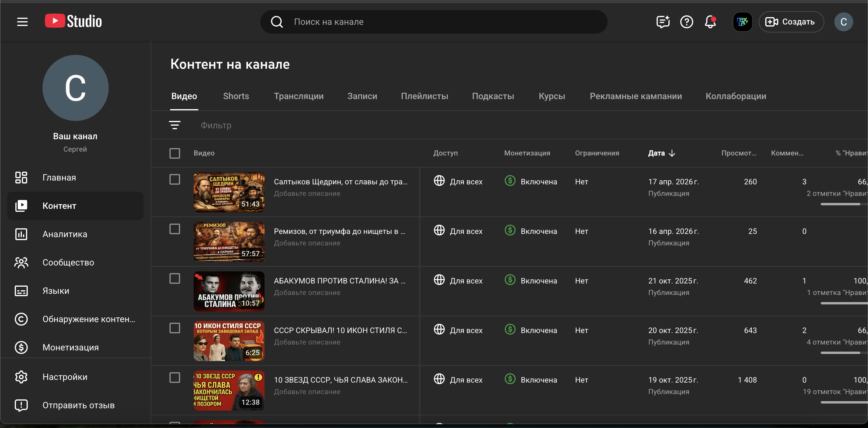Open the hamburger navigation menu

point(22,22)
